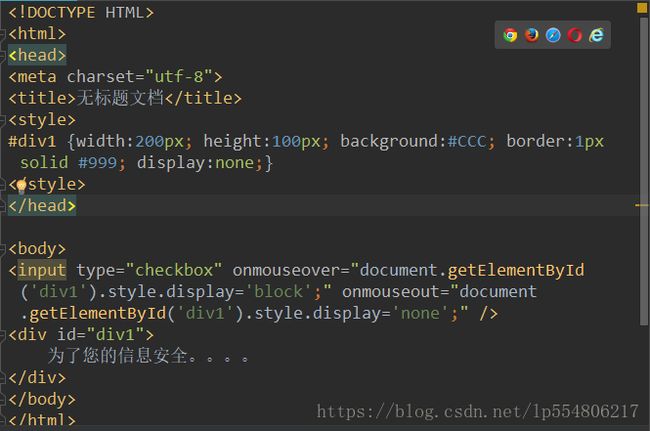Click the opening <body> tag
650x431 pixels.
pos(37,249)
